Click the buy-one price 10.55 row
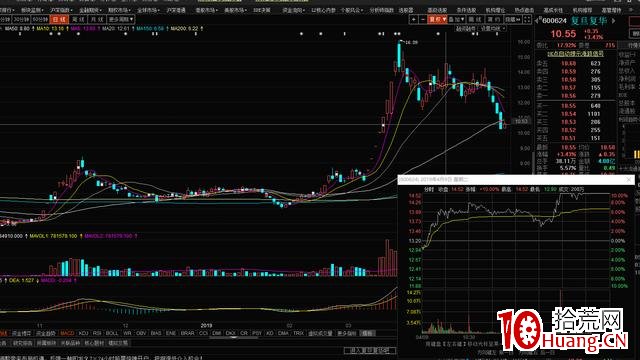The height and width of the screenshot is (360, 640). pos(576,106)
